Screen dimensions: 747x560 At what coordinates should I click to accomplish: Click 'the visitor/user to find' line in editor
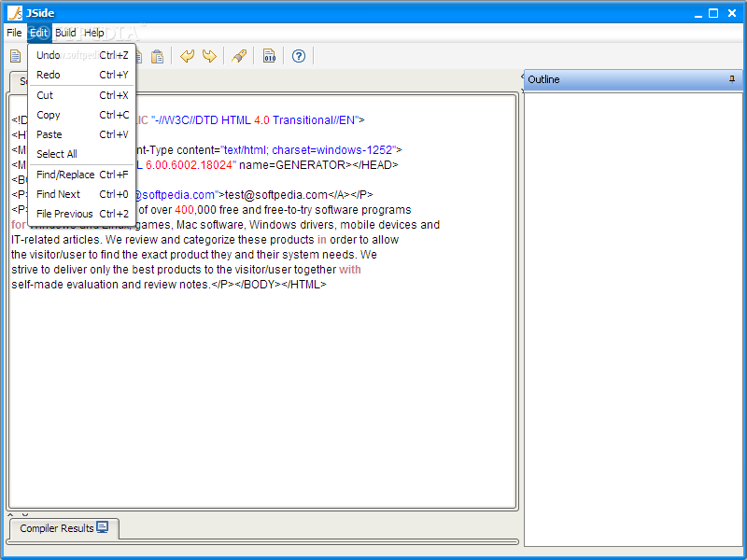point(194,255)
